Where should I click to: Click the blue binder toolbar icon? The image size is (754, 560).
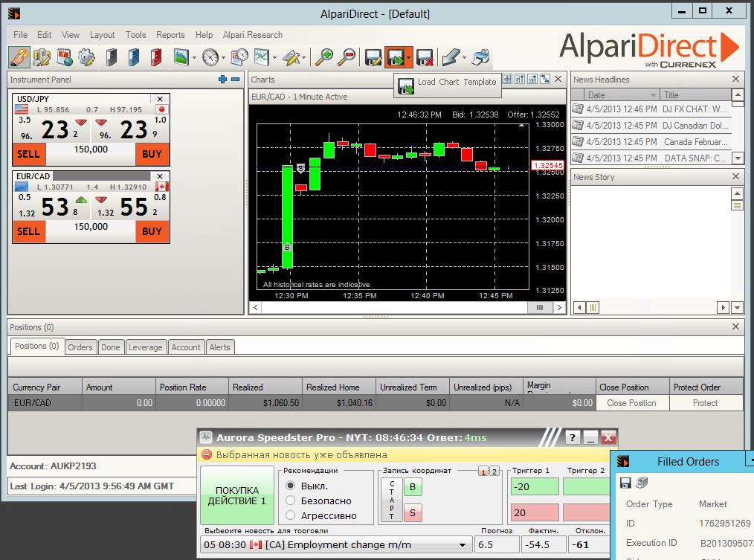click(134, 57)
